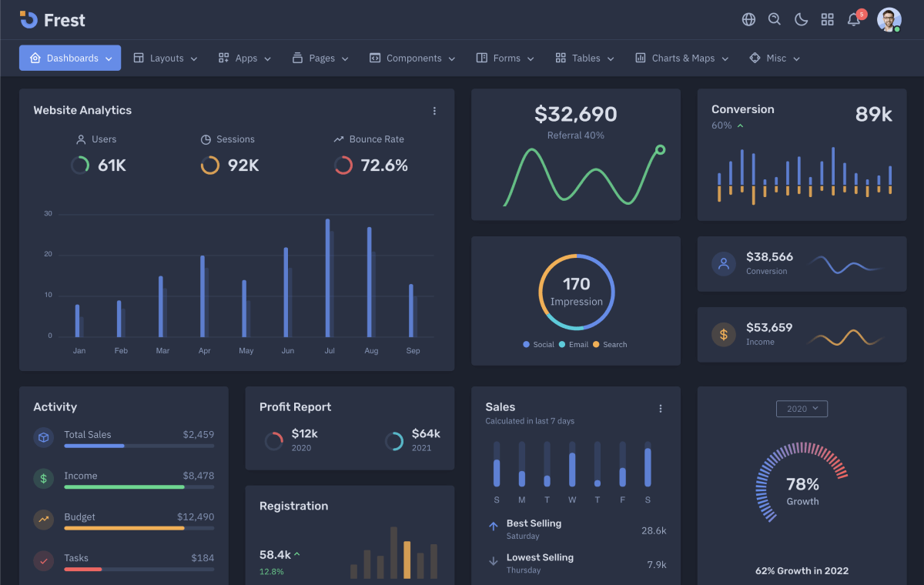
Task: Expand the Dashboards dropdown menu
Action: [70, 58]
